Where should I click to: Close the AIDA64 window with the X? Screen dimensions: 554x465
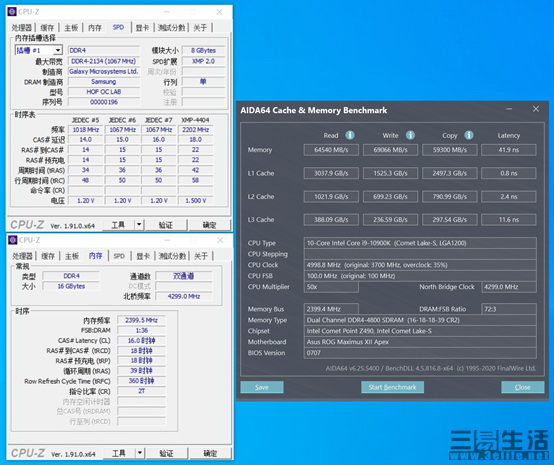point(536,109)
